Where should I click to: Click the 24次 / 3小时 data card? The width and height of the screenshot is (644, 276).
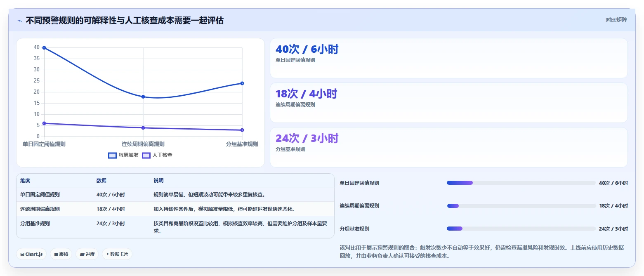coord(448,147)
